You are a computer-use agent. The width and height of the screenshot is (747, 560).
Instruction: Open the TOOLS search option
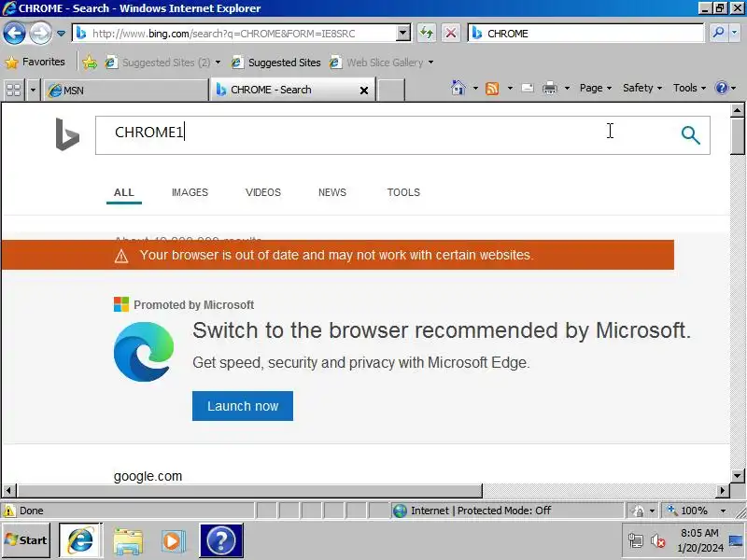click(403, 192)
